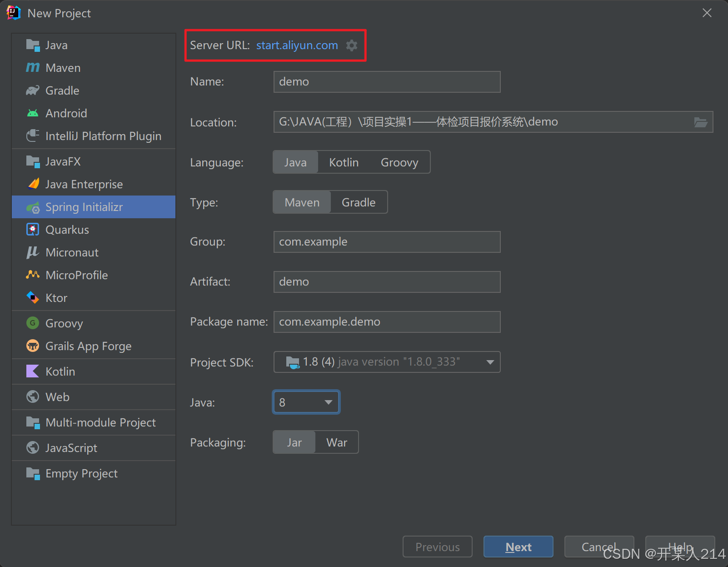Select JavaScript in the sidebar list
This screenshot has height=567, width=728.
point(94,448)
